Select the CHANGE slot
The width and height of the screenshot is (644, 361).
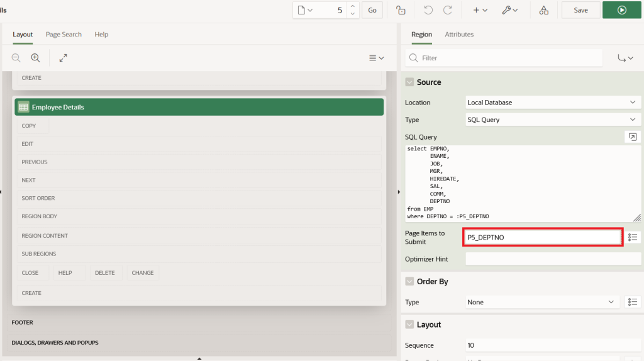143,273
